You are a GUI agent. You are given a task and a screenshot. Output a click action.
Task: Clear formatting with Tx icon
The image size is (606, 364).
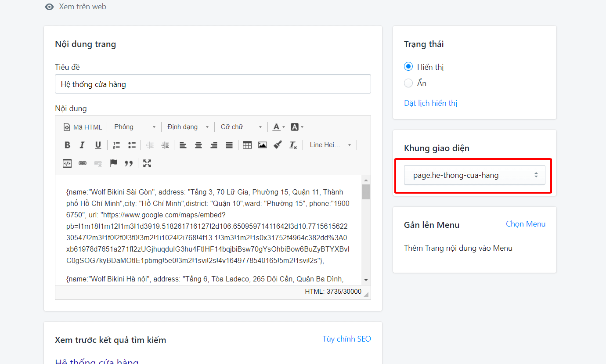tap(293, 145)
